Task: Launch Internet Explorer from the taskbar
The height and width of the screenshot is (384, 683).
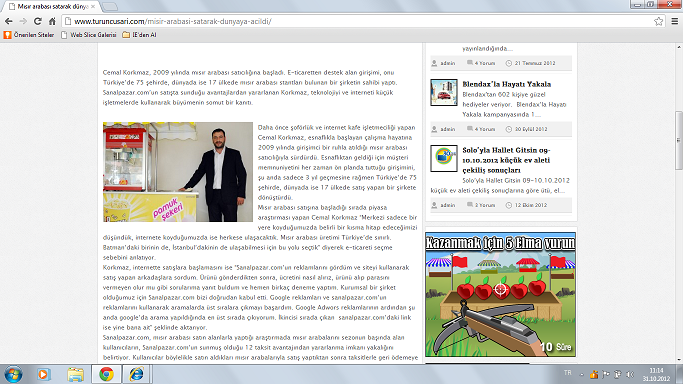Action: click(136, 374)
